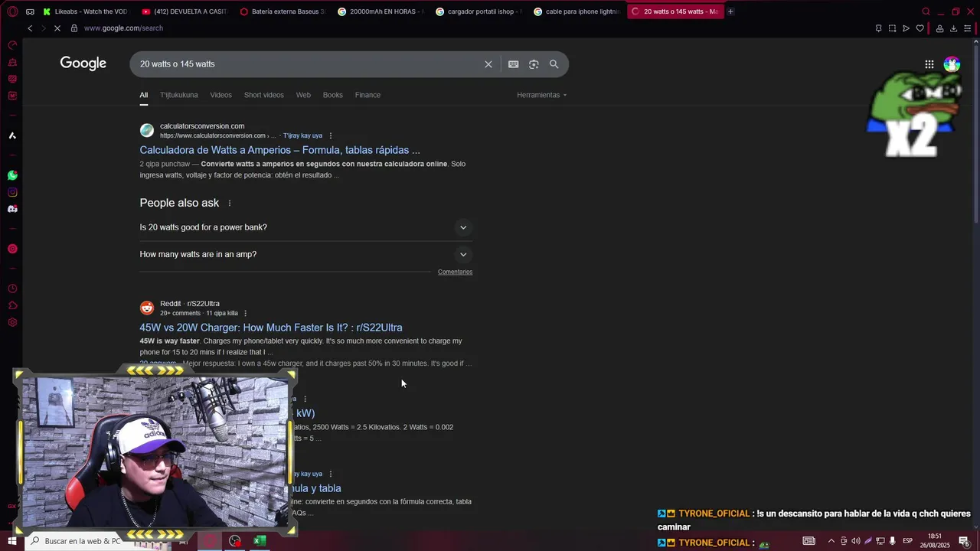Switch to Batería externa Baseus tab

(x=283, y=11)
